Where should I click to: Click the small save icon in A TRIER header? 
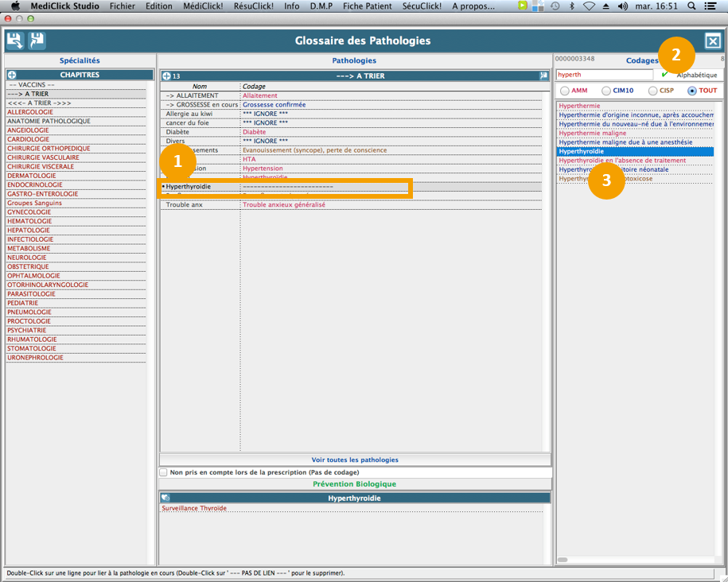544,76
